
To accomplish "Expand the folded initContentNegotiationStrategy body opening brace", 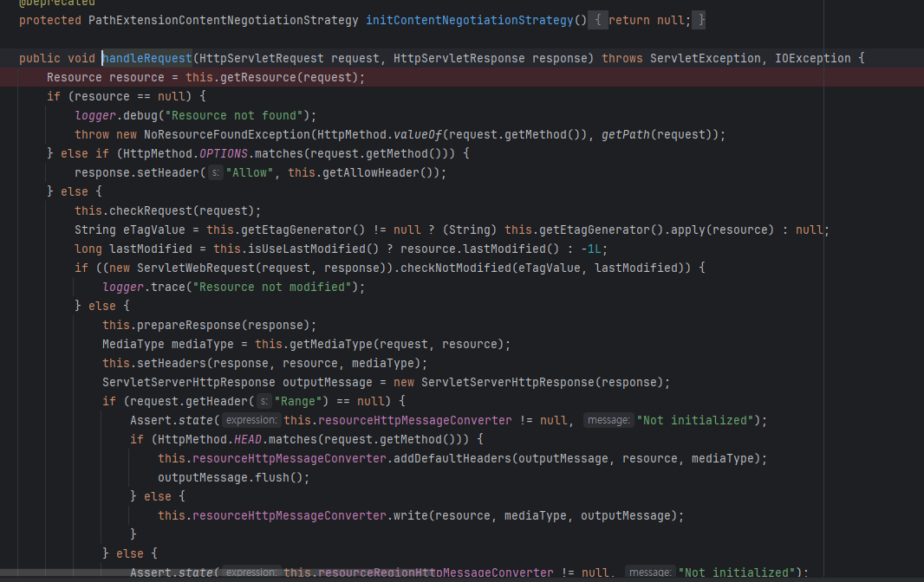I will pyautogui.click(x=597, y=21).
